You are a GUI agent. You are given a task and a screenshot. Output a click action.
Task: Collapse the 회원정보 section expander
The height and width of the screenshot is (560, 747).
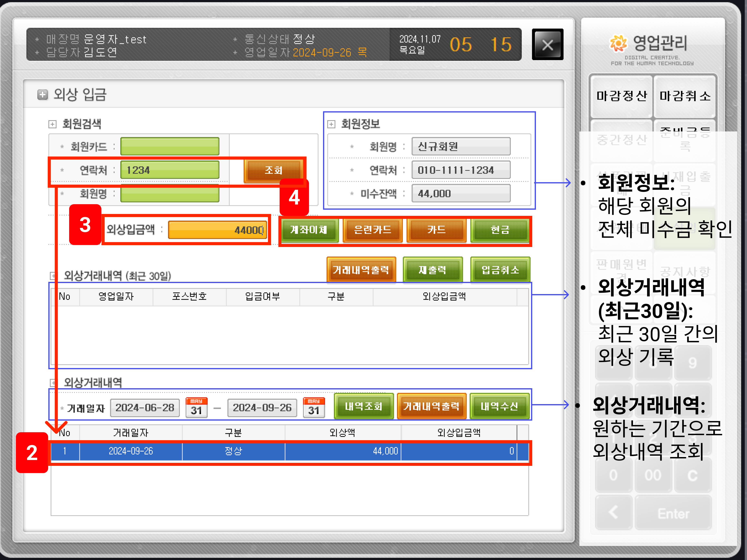(x=331, y=124)
